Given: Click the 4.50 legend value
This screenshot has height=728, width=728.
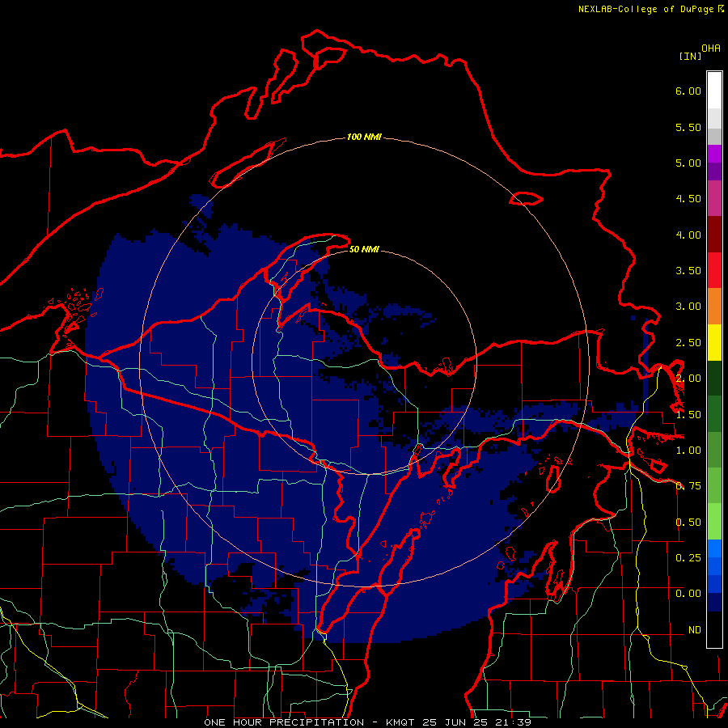Looking at the screenshot, I should point(688,199).
